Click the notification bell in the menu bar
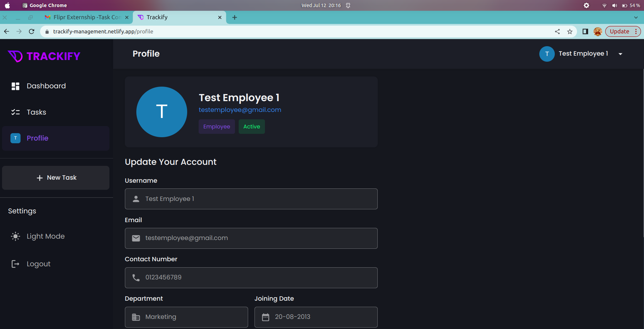This screenshot has height=329, width=644. point(348,5)
